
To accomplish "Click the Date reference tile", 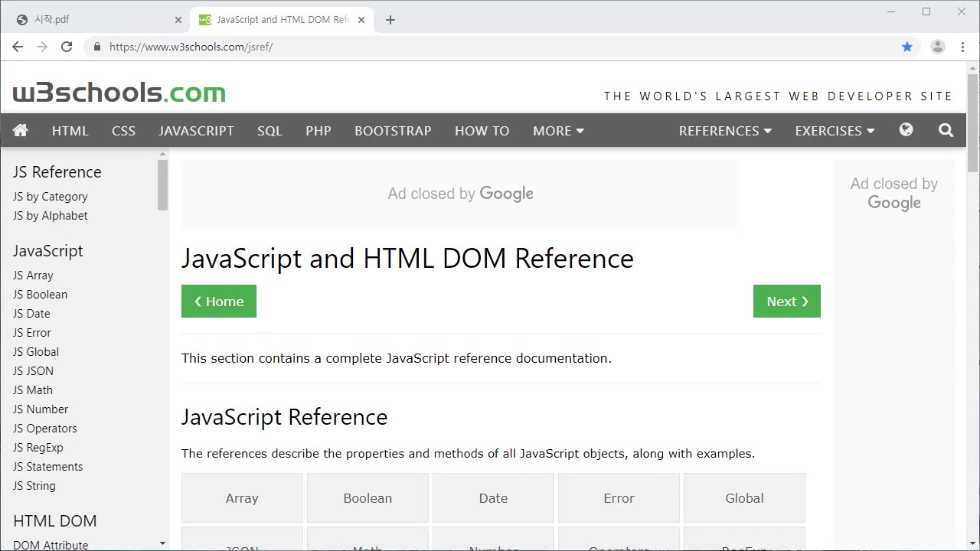I will click(x=493, y=498).
